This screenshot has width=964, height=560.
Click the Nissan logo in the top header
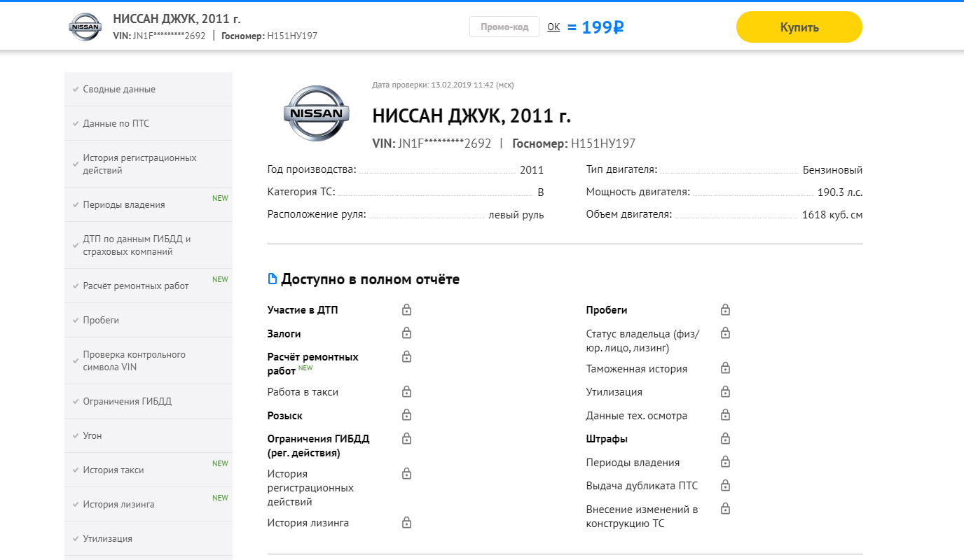85,27
